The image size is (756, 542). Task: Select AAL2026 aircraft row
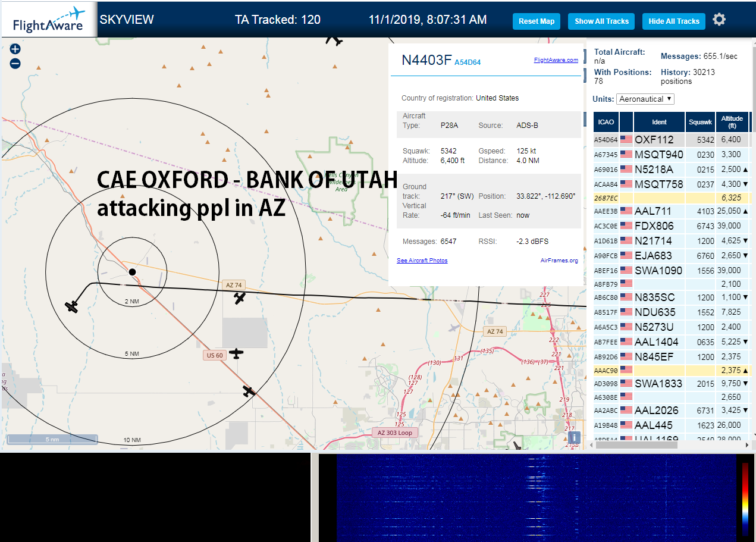[x=672, y=411]
